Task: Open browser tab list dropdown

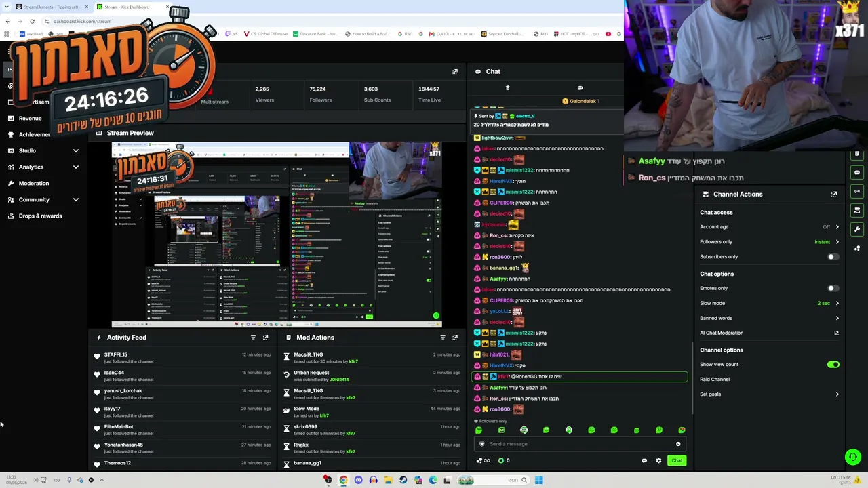Action: tap(6, 7)
